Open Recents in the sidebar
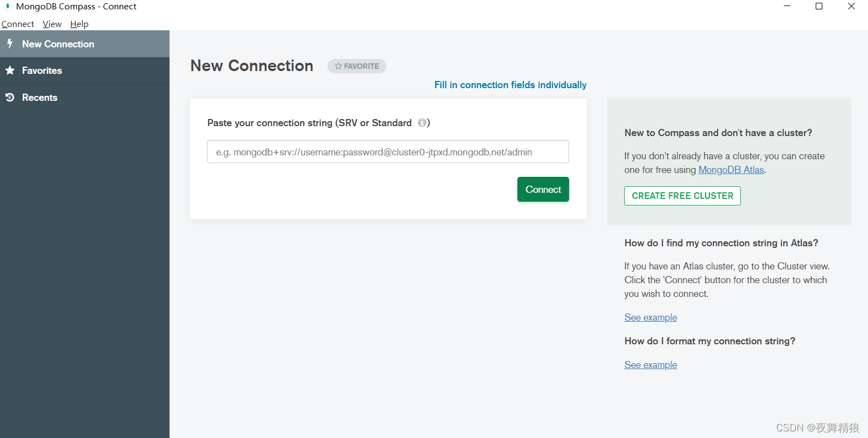868x438 pixels. 85,98
